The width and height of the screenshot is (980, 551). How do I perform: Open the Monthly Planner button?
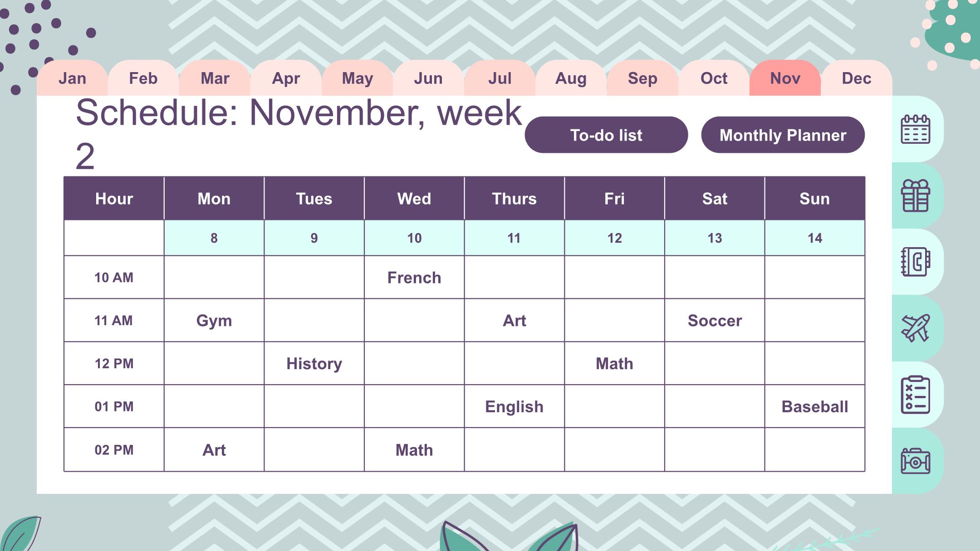(783, 135)
